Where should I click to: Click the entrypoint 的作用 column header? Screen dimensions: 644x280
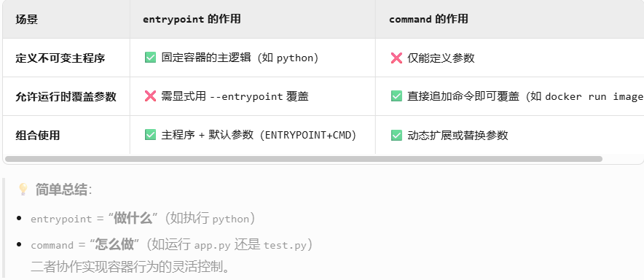(192, 20)
